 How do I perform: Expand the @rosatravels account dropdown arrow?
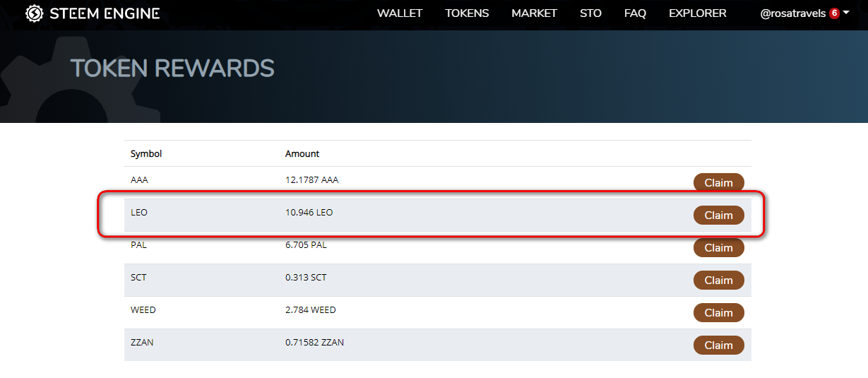(x=846, y=13)
